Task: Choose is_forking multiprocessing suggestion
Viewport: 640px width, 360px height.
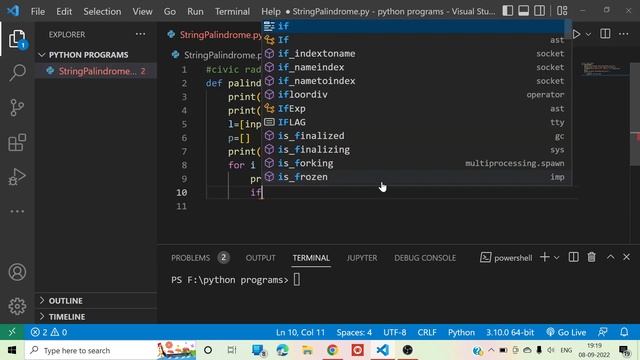Action: [x=416, y=163]
